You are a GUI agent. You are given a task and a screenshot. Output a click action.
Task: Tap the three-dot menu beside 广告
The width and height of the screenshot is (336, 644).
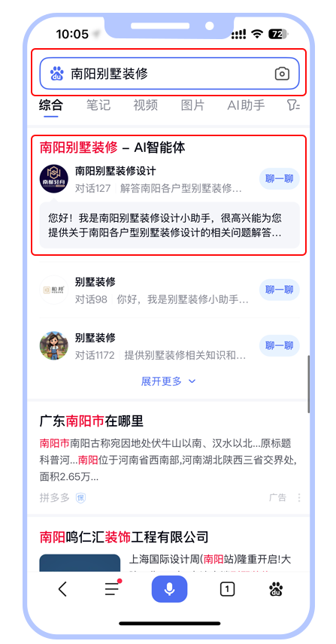pos(299,498)
